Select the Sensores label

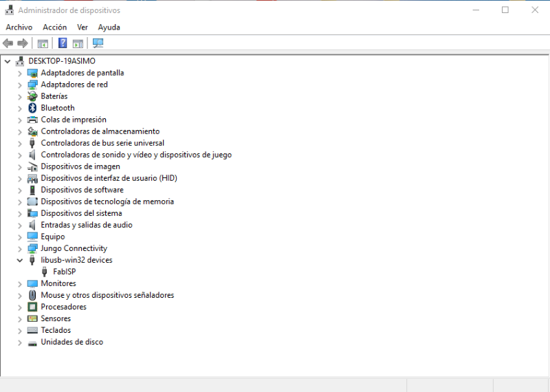[x=56, y=318]
